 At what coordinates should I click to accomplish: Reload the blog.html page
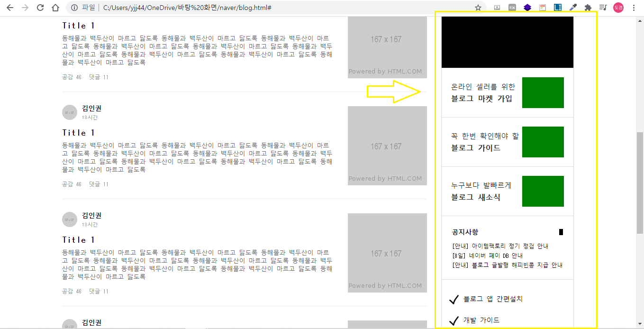(40, 8)
